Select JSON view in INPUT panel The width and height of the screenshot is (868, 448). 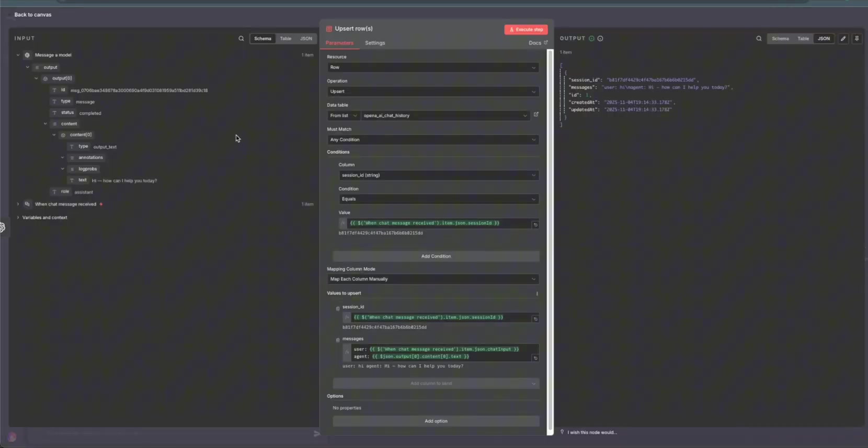click(x=306, y=39)
